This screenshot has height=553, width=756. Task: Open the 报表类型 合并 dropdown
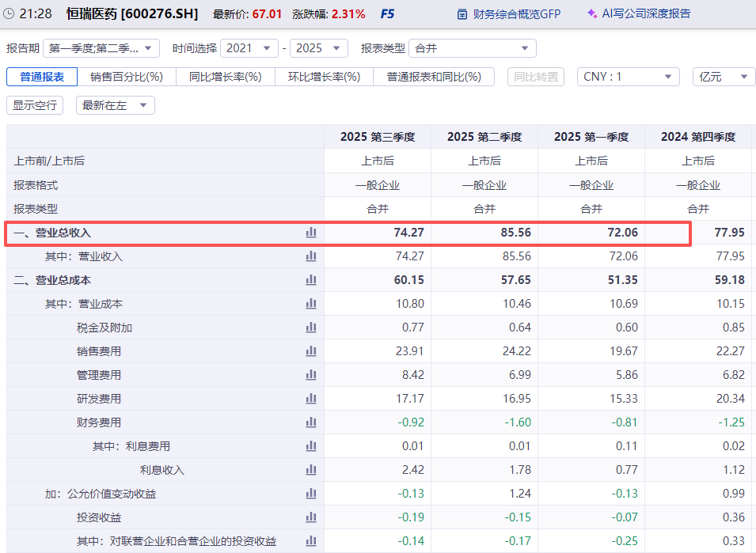[472, 48]
